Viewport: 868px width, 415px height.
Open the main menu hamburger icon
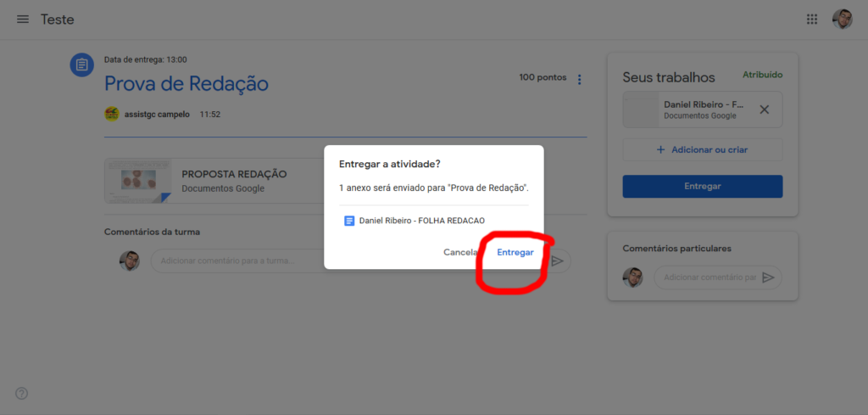click(x=23, y=20)
